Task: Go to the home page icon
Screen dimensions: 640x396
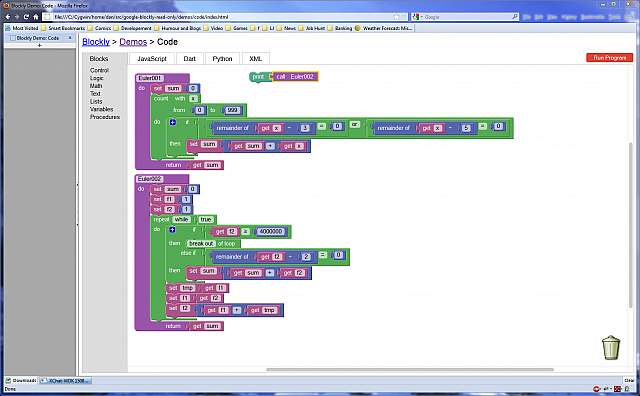Action: tap(36, 17)
